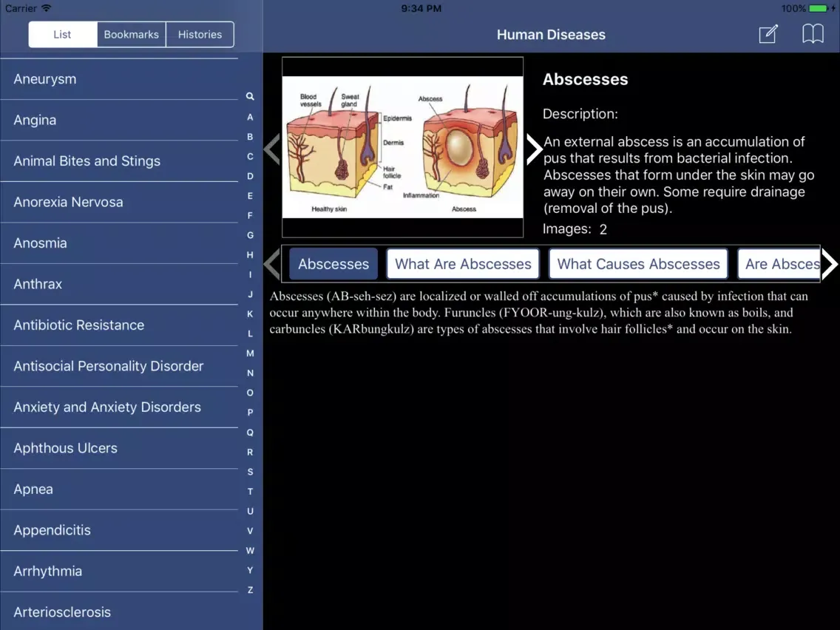Jump to letter Z in index
This screenshot has width=840, height=630.
pyautogui.click(x=250, y=590)
